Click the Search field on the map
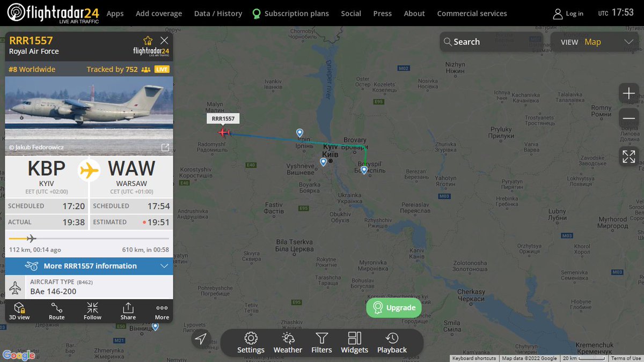644x362 pixels. click(x=491, y=42)
